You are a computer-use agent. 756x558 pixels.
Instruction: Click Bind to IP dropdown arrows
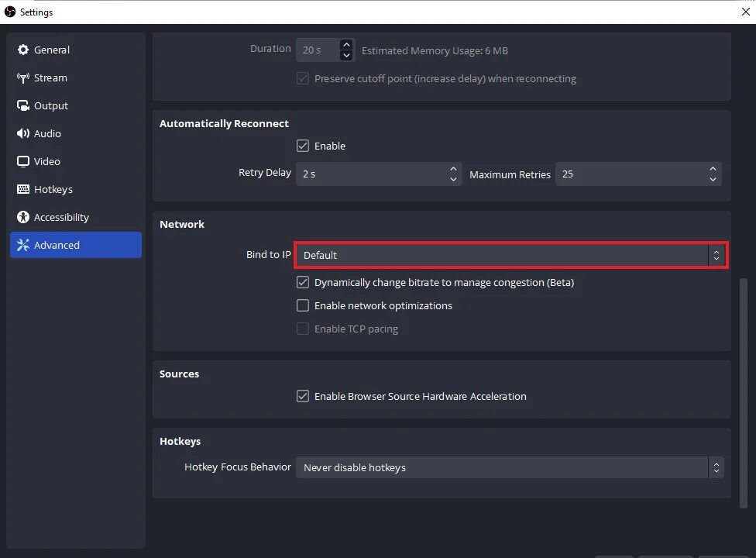(x=716, y=255)
